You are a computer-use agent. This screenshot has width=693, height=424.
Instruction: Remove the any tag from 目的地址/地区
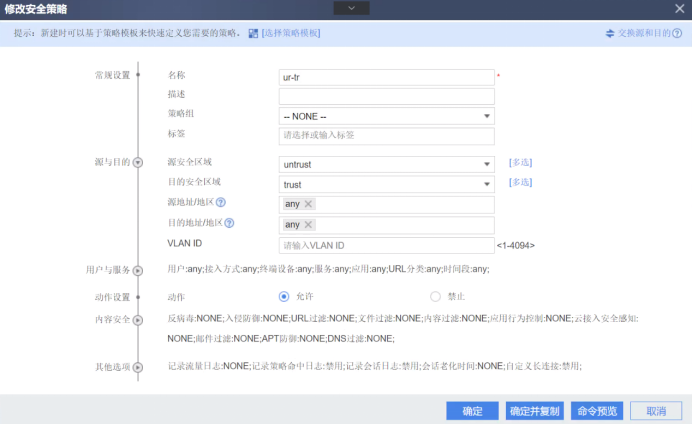[308, 225]
